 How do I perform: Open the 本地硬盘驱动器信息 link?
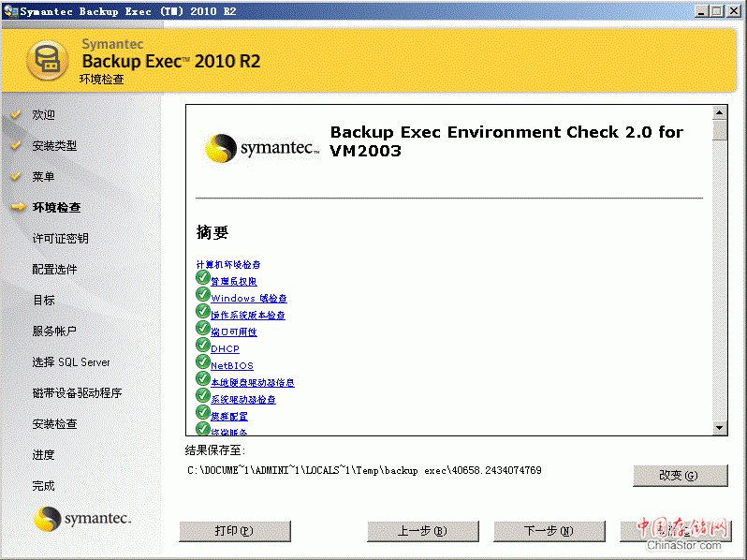click(253, 383)
